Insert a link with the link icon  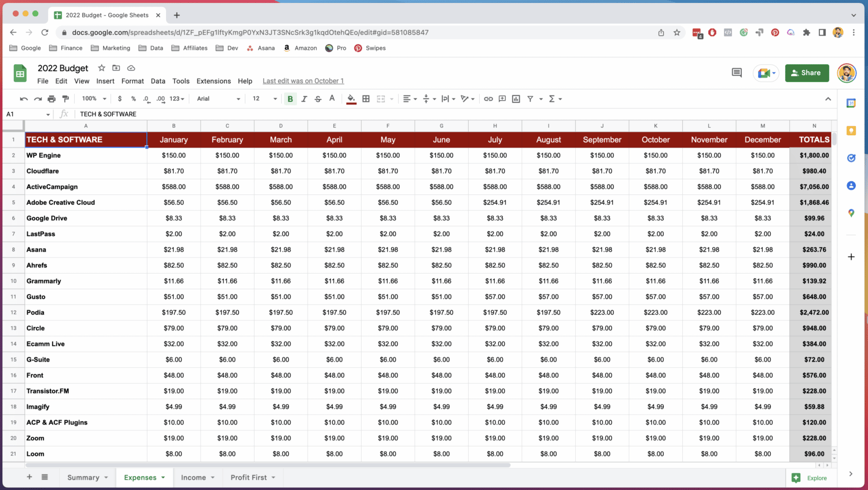click(488, 99)
